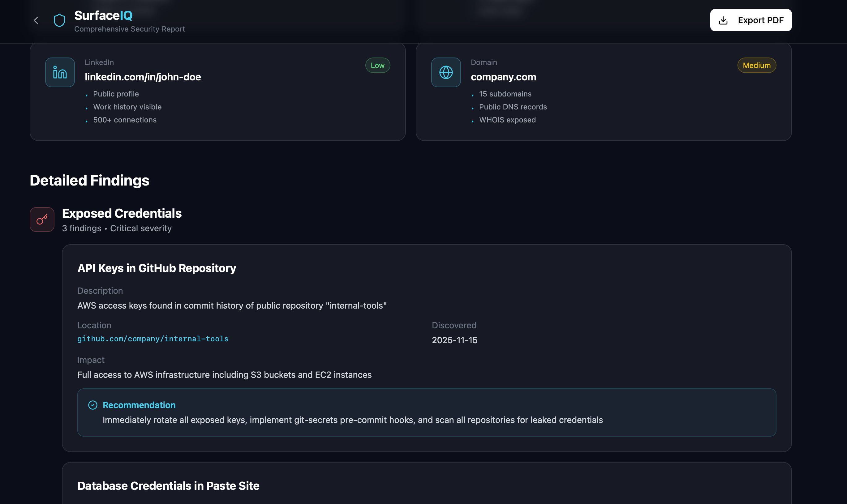Click the red key credentials icon
The width and height of the screenshot is (847, 504).
coord(42,220)
